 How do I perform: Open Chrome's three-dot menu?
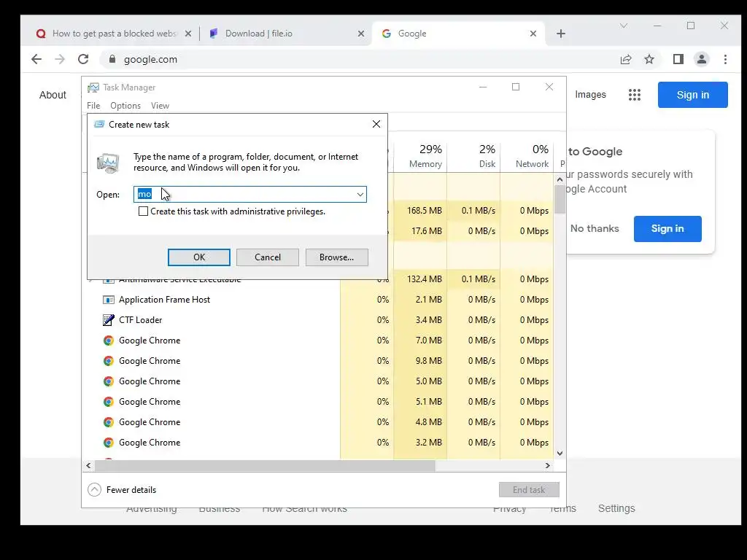(725, 59)
